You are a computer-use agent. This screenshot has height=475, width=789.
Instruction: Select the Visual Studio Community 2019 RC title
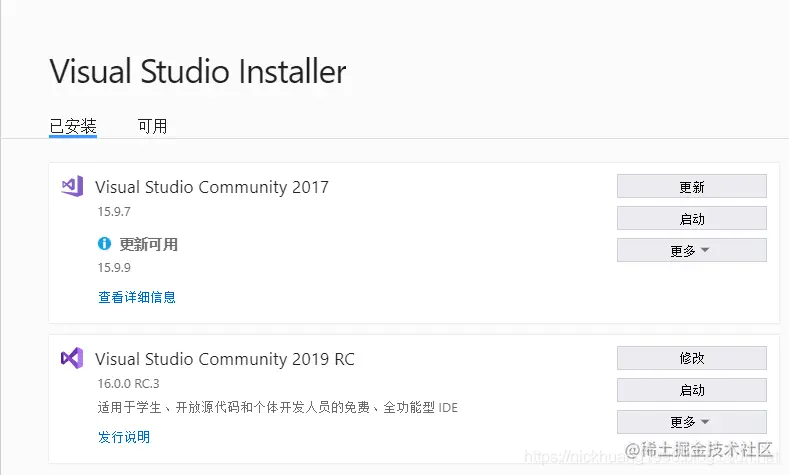click(225, 359)
